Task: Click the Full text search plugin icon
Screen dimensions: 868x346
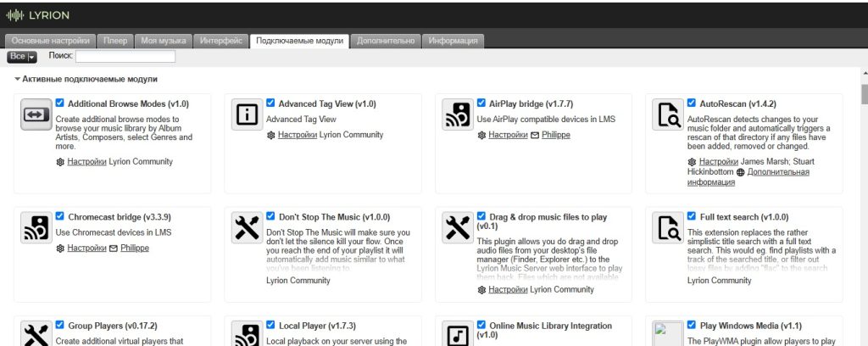Action: click(668, 227)
